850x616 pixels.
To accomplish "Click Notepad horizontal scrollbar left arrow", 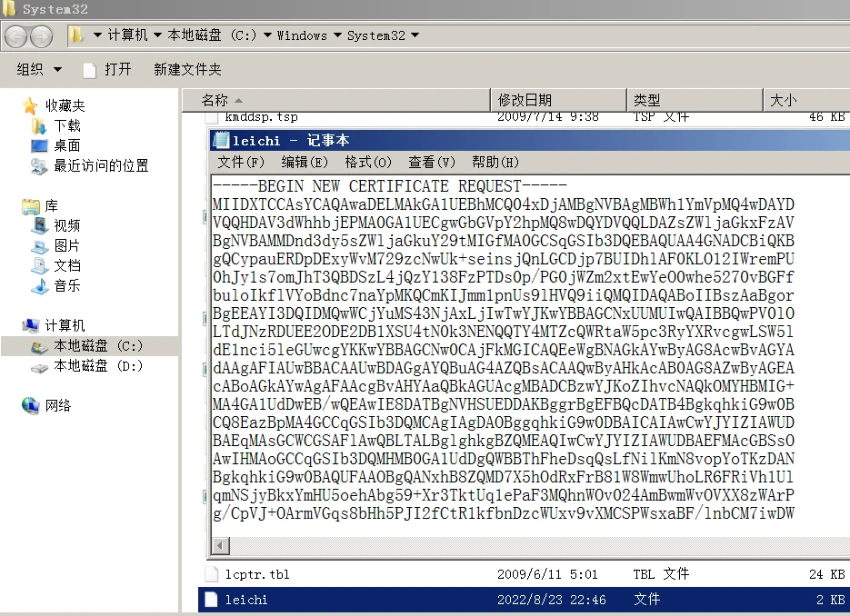I will coord(220,545).
